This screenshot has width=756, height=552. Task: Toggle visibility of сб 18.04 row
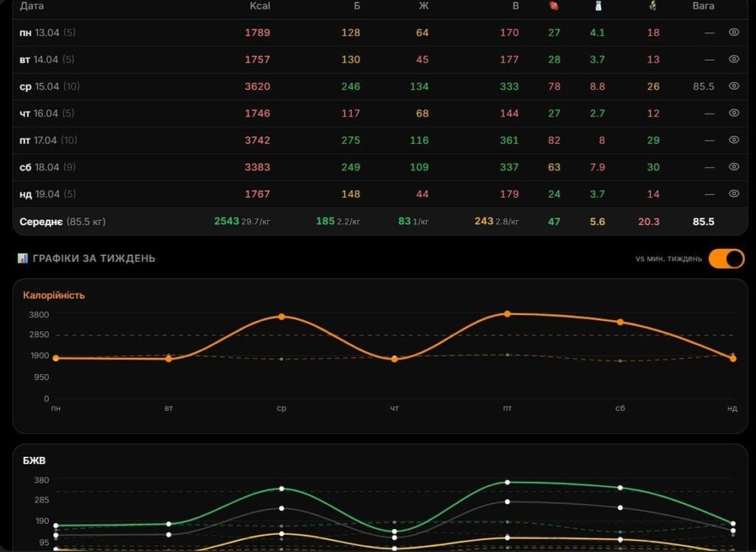pos(734,167)
